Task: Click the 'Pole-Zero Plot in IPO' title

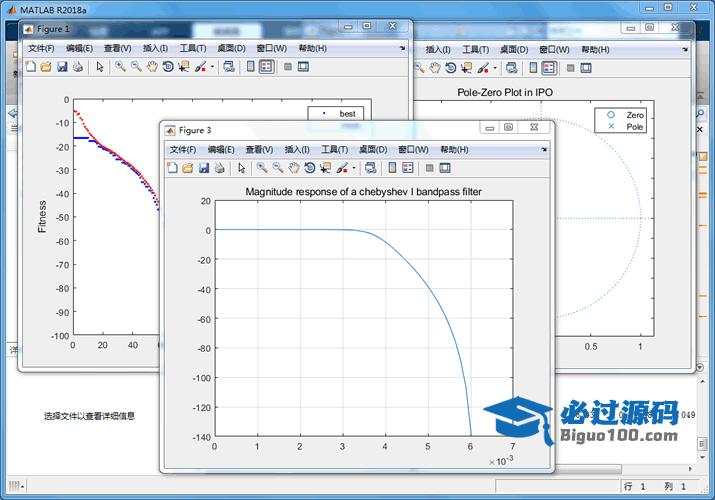Action: (x=505, y=93)
